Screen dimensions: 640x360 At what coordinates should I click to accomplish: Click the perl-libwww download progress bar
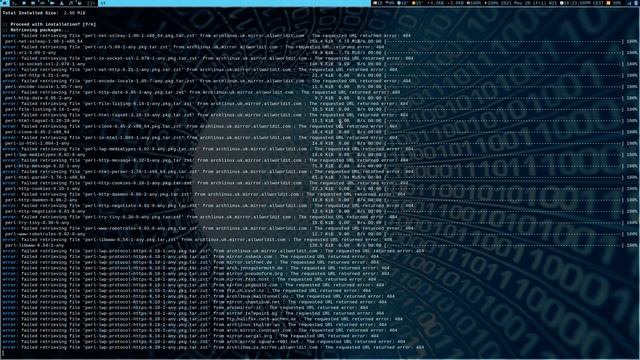tap(504, 245)
